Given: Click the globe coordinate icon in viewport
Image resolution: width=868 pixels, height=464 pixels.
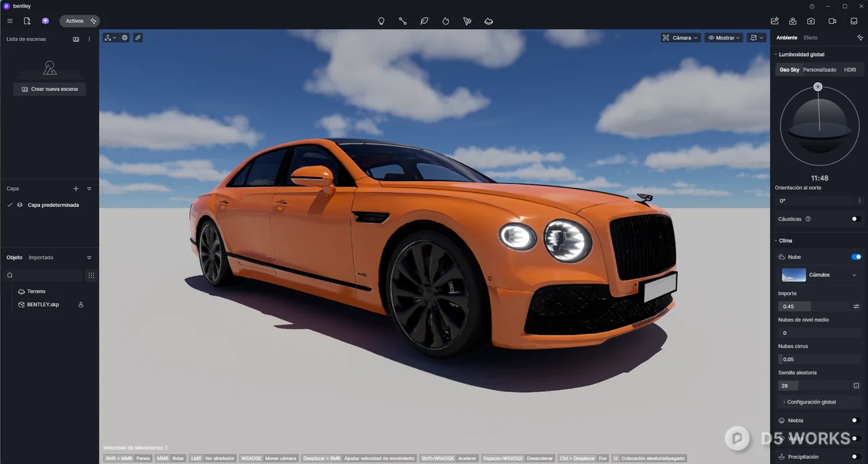Looking at the screenshot, I should 125,38.
